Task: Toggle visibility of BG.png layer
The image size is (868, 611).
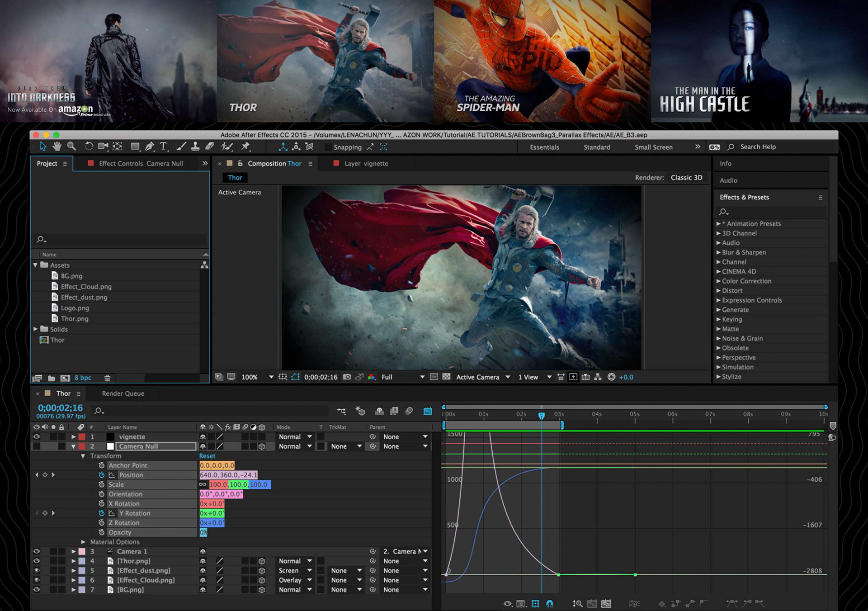Action: coord(37,589)
